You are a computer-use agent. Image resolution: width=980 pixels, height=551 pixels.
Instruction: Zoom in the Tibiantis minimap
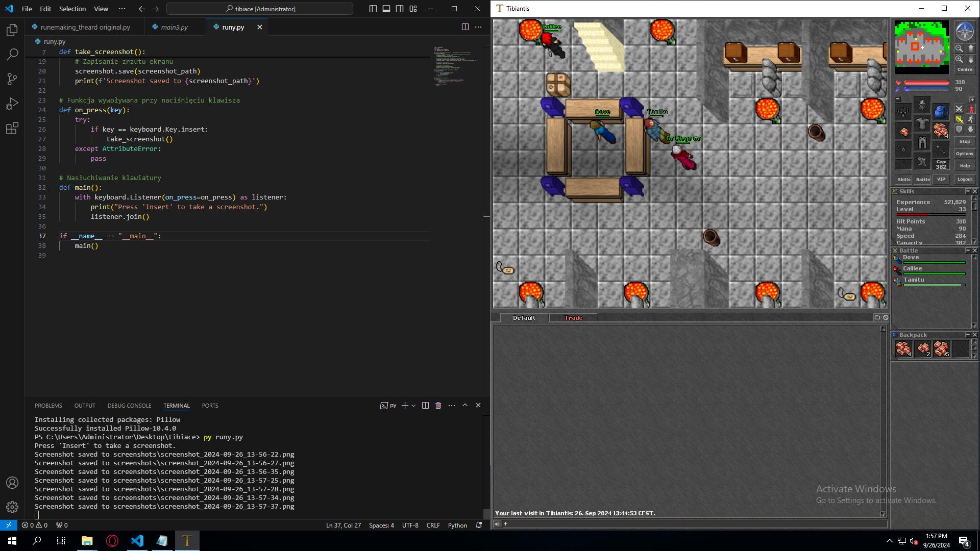click(959, 59)
